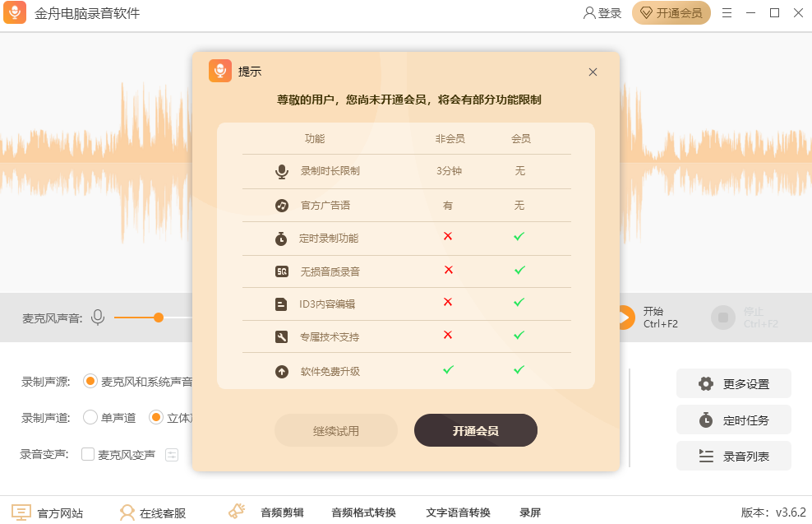Open the hamburger menu in title bar
Image resolution: width=812 pixels, height=524 pixels.
click(x=727, y=13)
